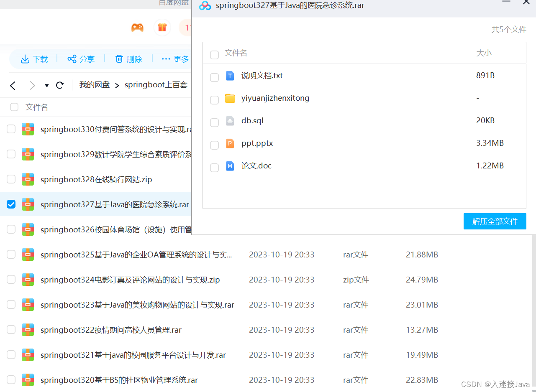Viewport: 536px width, 392px height.
Task: Click the yellow folder icon yiyuanjizhenxitong
Action: click(230, 98)
